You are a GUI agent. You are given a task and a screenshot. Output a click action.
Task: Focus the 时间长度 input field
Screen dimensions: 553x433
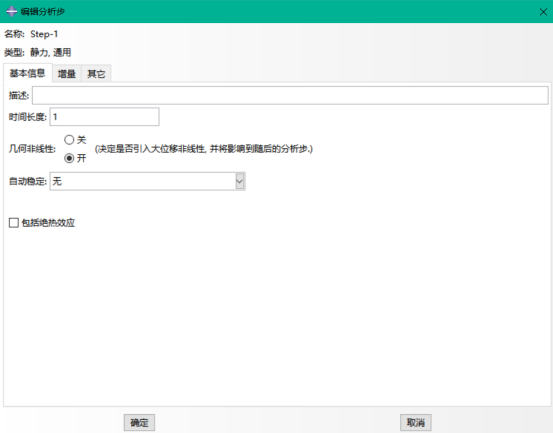pos(104,117)
